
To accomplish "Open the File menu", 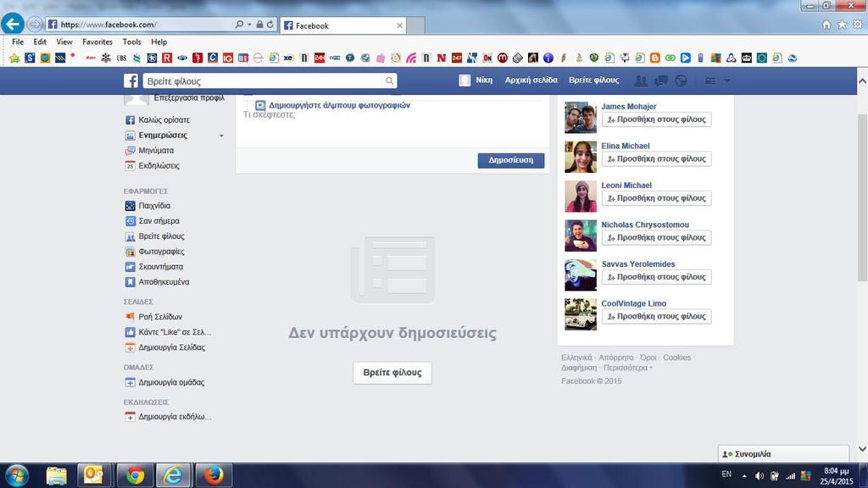I will (x=18, y=42).
